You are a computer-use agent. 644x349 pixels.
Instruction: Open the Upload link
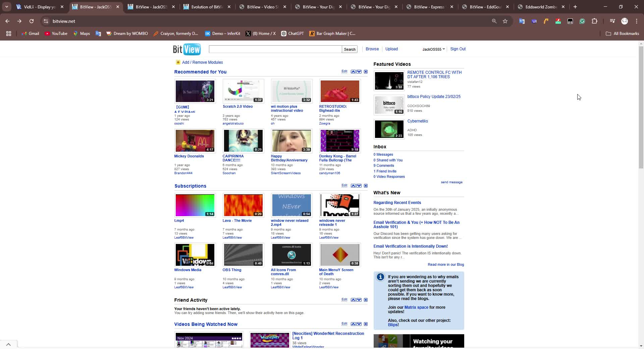click(391, 49)
